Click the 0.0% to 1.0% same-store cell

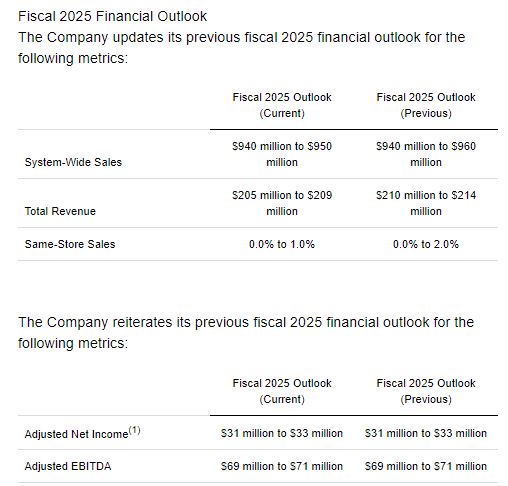(x=282, y=244)
